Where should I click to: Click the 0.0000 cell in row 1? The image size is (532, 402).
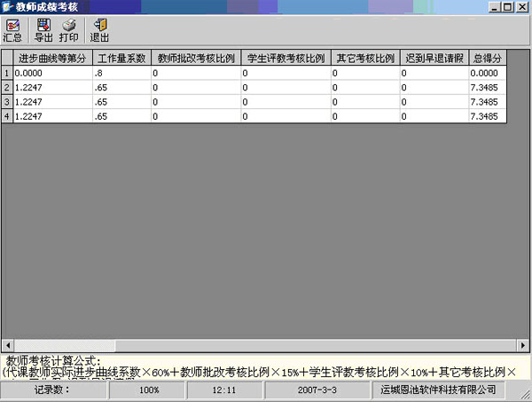pos(51,74)
